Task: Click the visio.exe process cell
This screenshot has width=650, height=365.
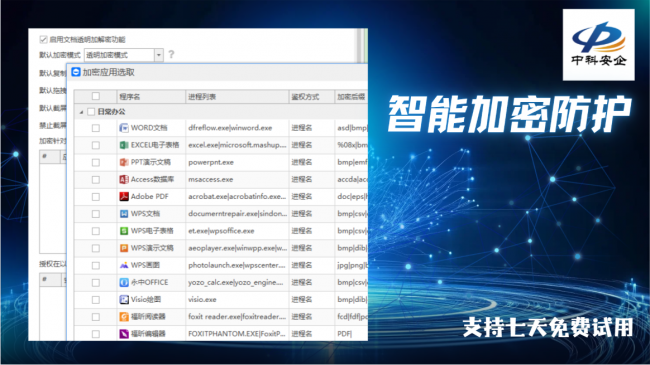Action: (237, 300)
